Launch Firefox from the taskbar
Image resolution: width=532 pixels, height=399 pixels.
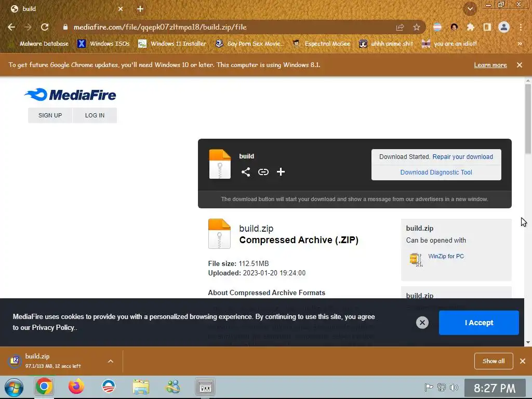[x=76, y=387]
